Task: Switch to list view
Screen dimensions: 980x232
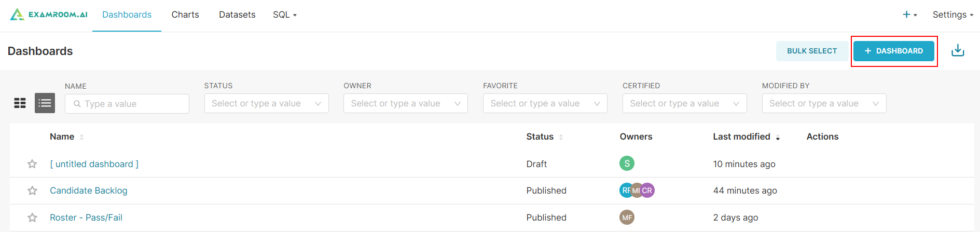Action: click(45, 103)
